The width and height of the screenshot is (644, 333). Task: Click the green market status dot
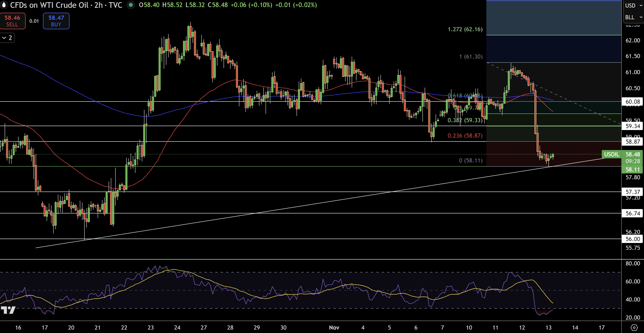tap(131, 5)
